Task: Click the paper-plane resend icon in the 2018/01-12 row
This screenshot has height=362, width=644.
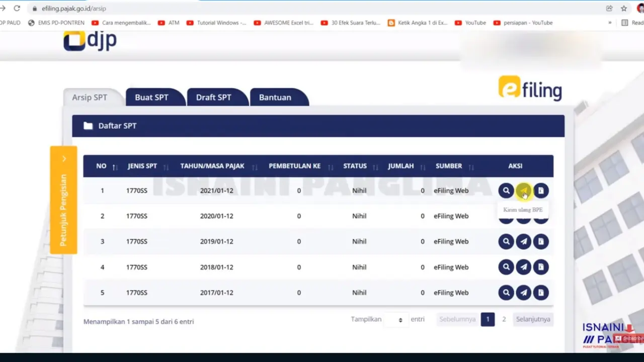Action: (x=523, y=267)
